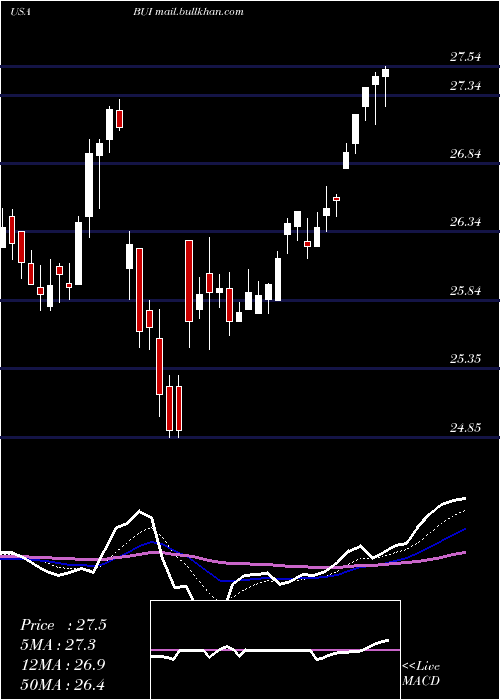500x700 pixels.
Task: Click the Price : 27.5 readout
Action: tap(63, 625)
